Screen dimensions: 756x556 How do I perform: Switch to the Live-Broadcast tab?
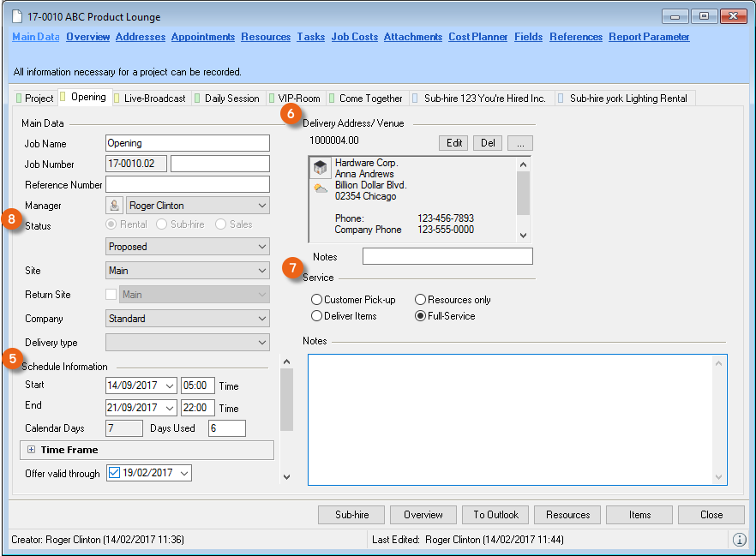[x=153, y=99]
